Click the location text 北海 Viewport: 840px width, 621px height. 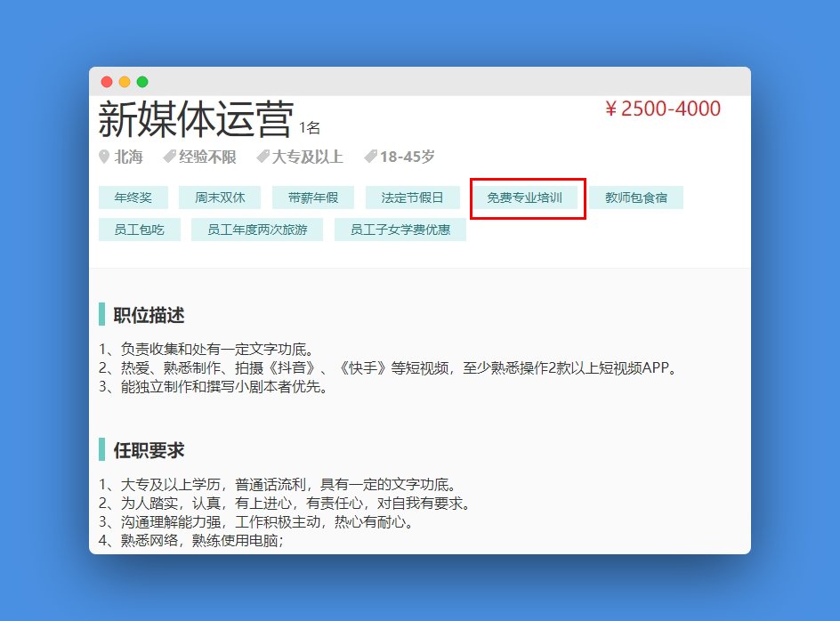(128, 157)
